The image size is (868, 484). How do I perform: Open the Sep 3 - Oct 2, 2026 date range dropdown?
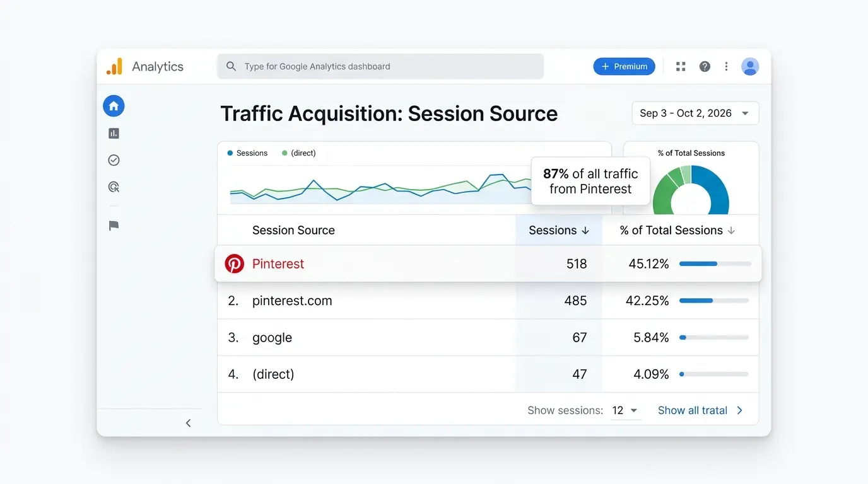click(x=695, y=113)
